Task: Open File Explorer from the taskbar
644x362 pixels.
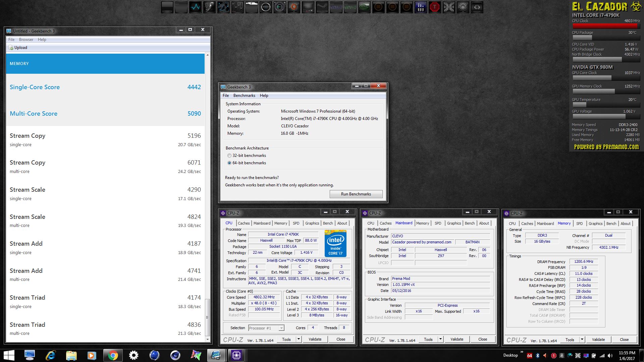Action: (x=71, y=355)
